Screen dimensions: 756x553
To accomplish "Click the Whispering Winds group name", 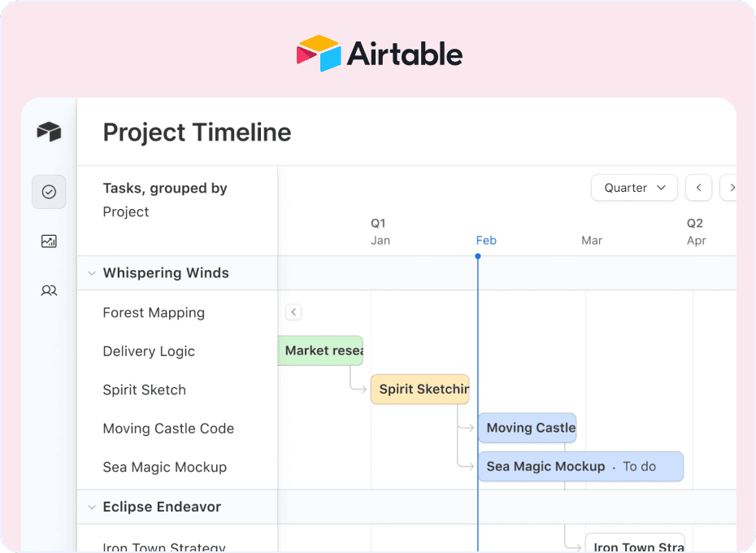I will (166, 272).
